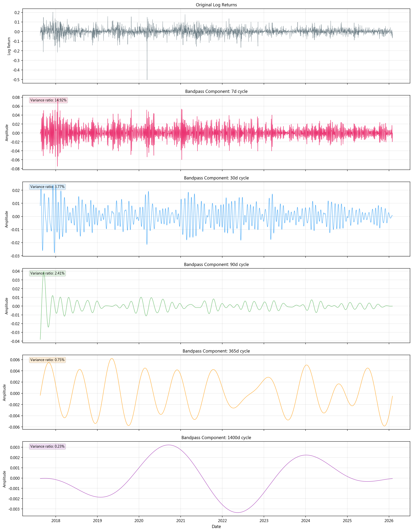Click the 2020 crash spike in log returns
This screenshot has height=532, width=413.
[x=147, y=68]
